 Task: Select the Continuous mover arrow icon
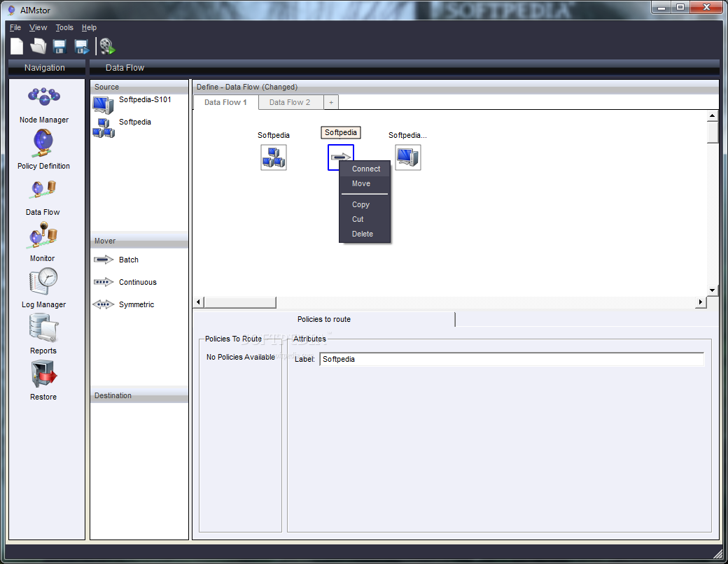point(104,282)
